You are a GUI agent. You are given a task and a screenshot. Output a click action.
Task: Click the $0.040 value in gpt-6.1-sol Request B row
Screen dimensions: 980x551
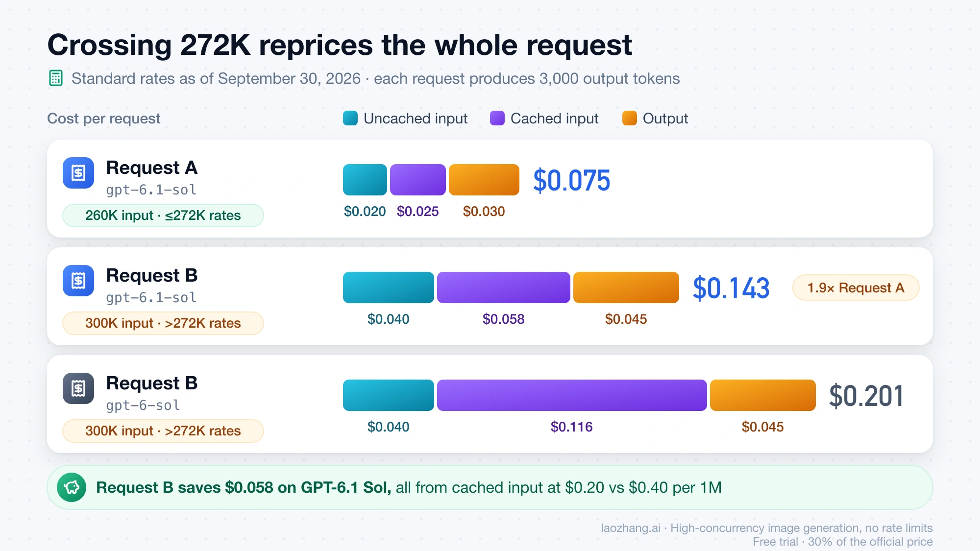(389, 319)
